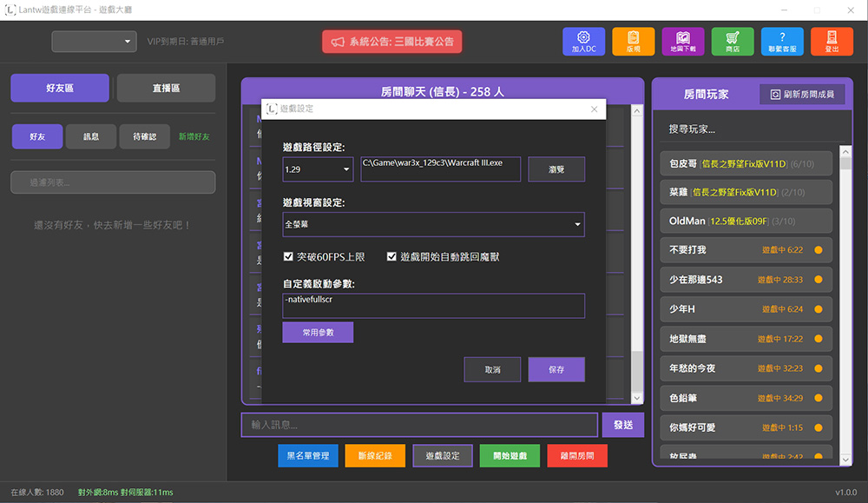868x503 pixels.
Task: Click the 刷新房間成員 refresh icon button
Action: coord(802,94)
